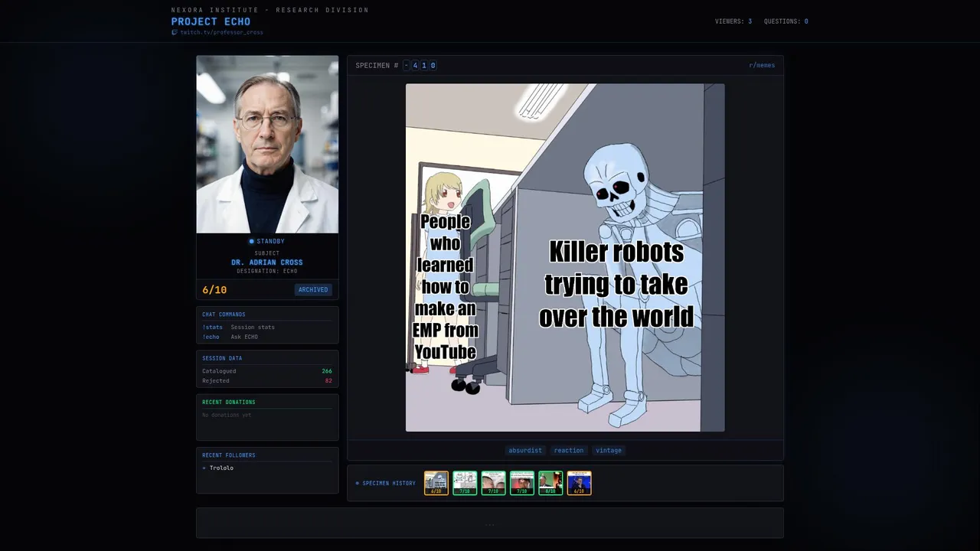Open the 6/10 history thumbnail showing a building
The width and height of the screenshot is (980, 551).
(436, 483)
